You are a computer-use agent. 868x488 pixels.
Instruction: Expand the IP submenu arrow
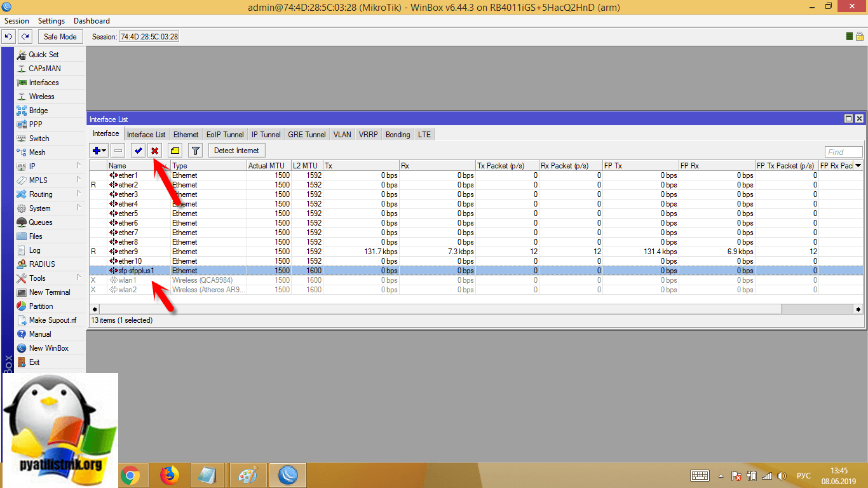[x=79, y=166]
